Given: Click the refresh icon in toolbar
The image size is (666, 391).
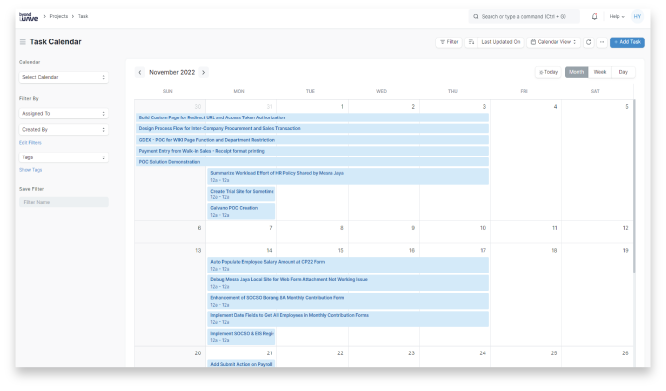Looking at the screenshot, I should [x=588, y=42].
